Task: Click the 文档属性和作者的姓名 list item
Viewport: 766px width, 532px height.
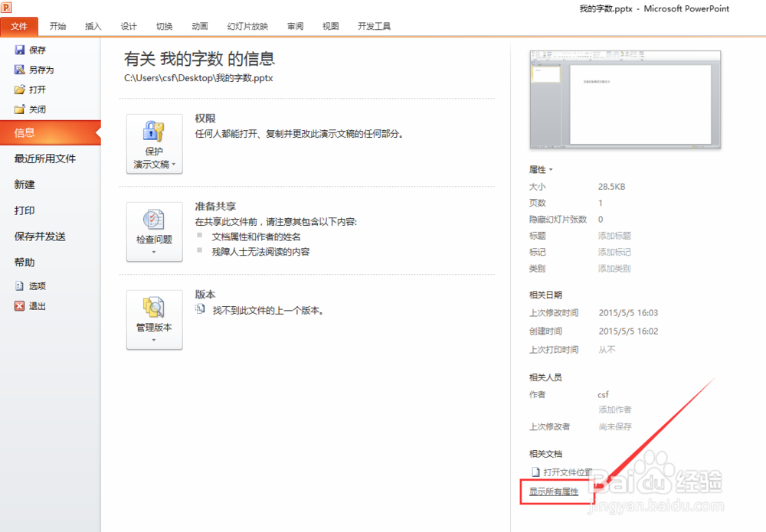Action: pyautogui.click(x=257, y=237)
